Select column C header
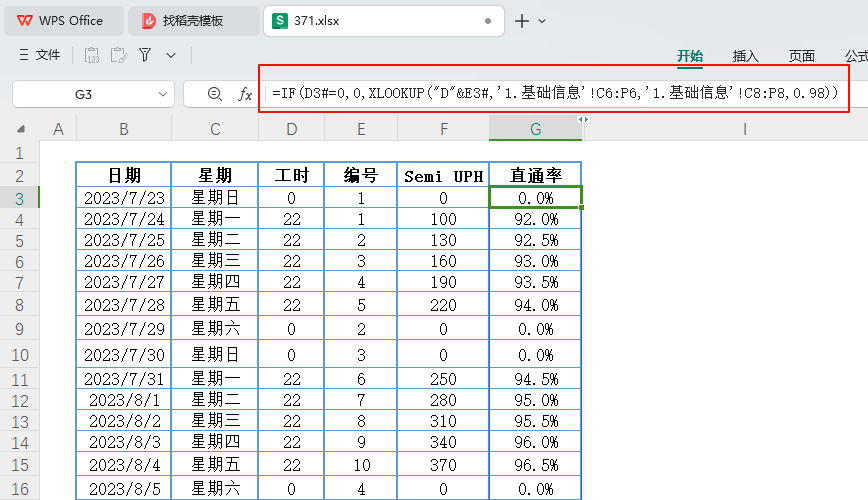The width and height of the screenshot is (868, 500). [x=215, y=129]
